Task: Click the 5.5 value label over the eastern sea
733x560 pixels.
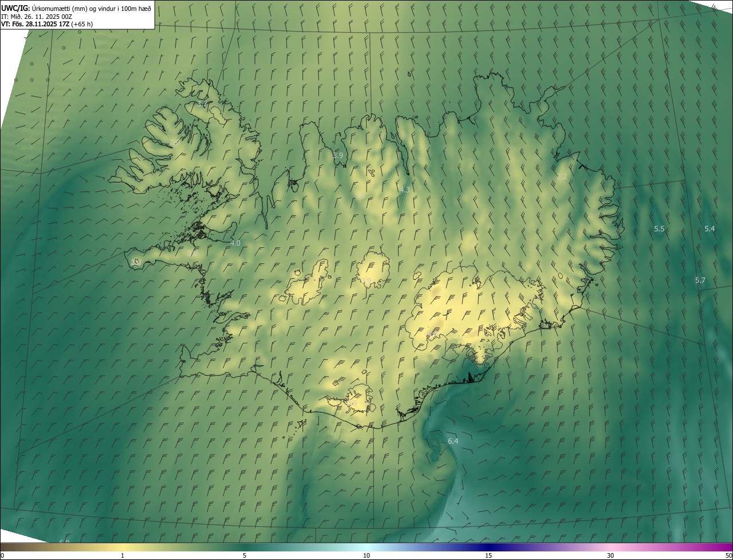Action: 659,229
